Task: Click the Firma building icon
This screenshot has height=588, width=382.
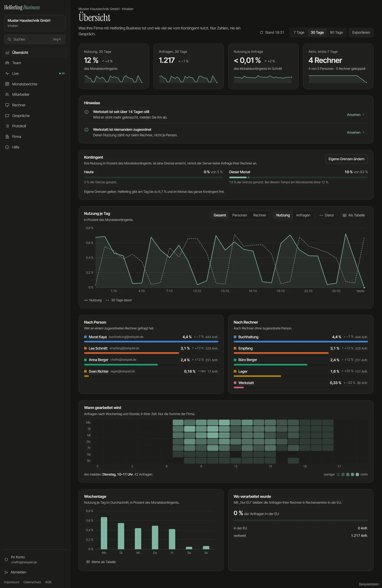Action: pos(7,137)
